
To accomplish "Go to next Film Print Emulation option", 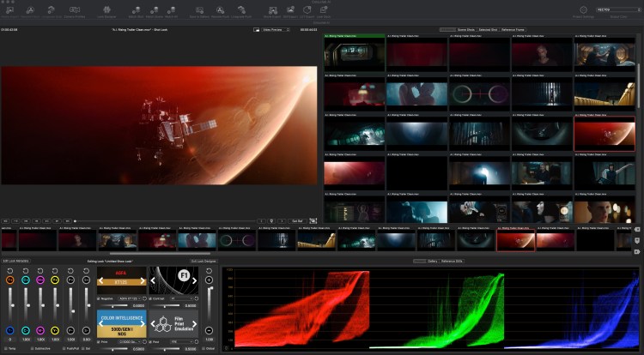I will [195, 324].
